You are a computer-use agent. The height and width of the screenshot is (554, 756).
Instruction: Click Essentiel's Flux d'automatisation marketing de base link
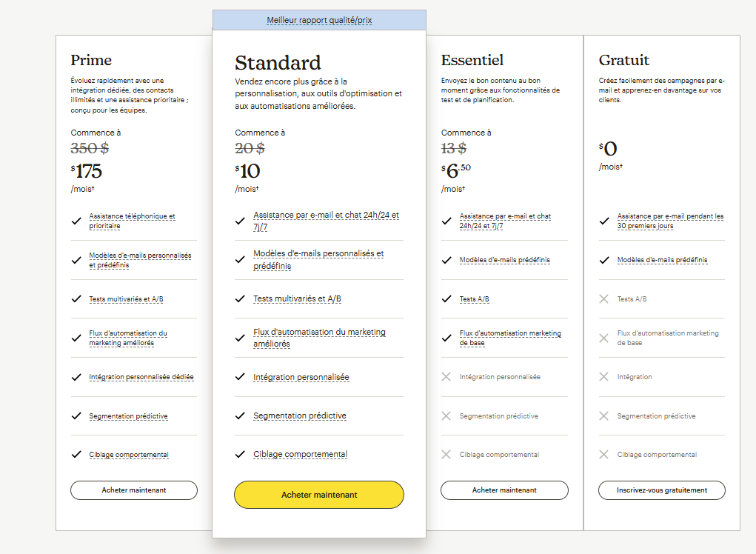(x=510, y=338)
